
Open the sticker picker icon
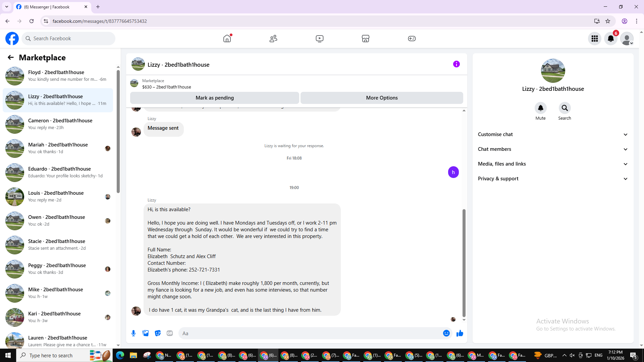click(158, 333)
